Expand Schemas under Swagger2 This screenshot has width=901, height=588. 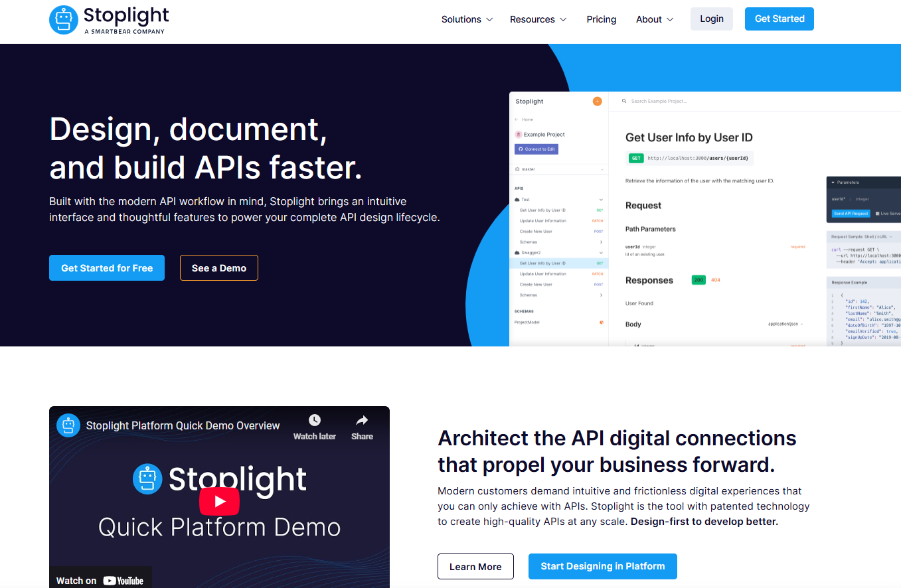(602, 295)
